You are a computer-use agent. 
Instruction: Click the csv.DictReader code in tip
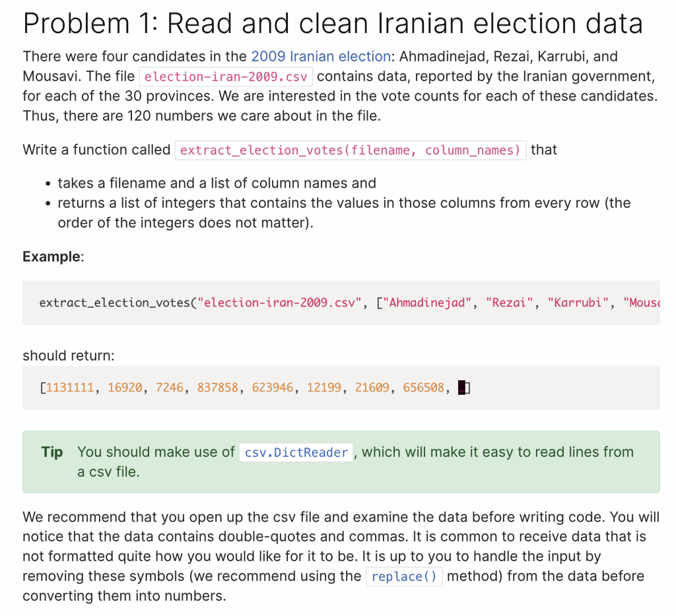coord(296,453)
